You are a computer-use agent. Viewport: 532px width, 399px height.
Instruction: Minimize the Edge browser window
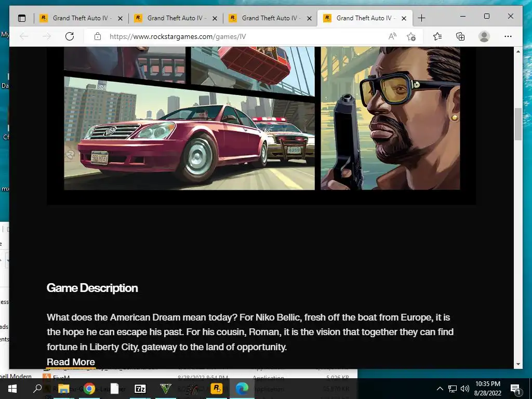point(463,16)
